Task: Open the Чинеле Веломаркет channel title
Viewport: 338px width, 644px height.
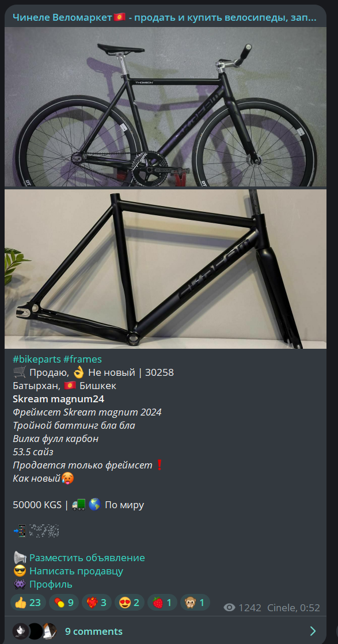Action: point(165,17)
